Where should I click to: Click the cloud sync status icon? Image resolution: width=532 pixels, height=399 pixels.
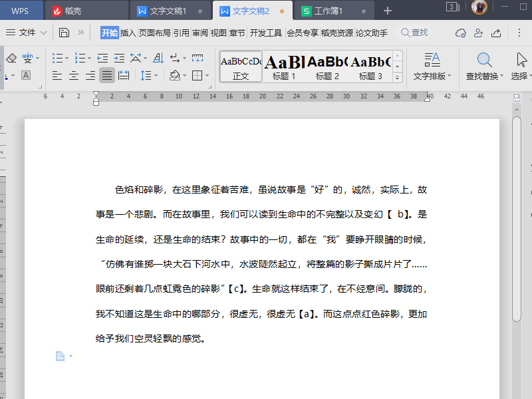460,33
